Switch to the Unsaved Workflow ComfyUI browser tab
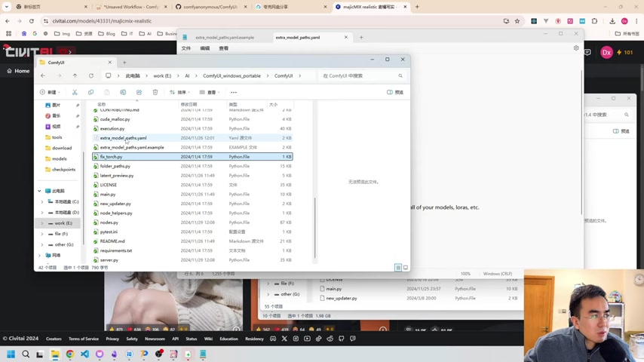This screenshot has width=644, height=362. click(x=131, y=7)
